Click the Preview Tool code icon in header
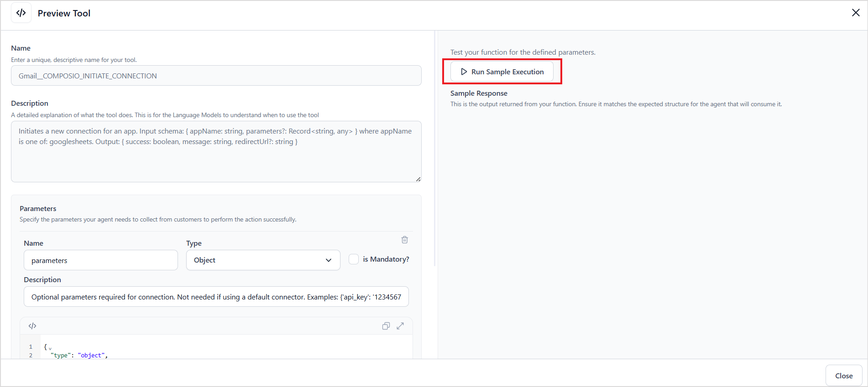Screen dimensions: 868x387 21,13
